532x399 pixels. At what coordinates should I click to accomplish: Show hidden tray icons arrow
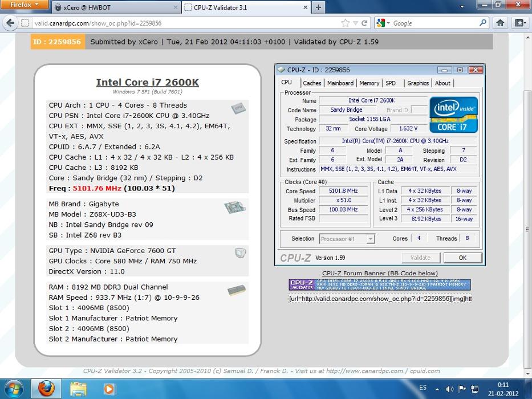(437, 389)
